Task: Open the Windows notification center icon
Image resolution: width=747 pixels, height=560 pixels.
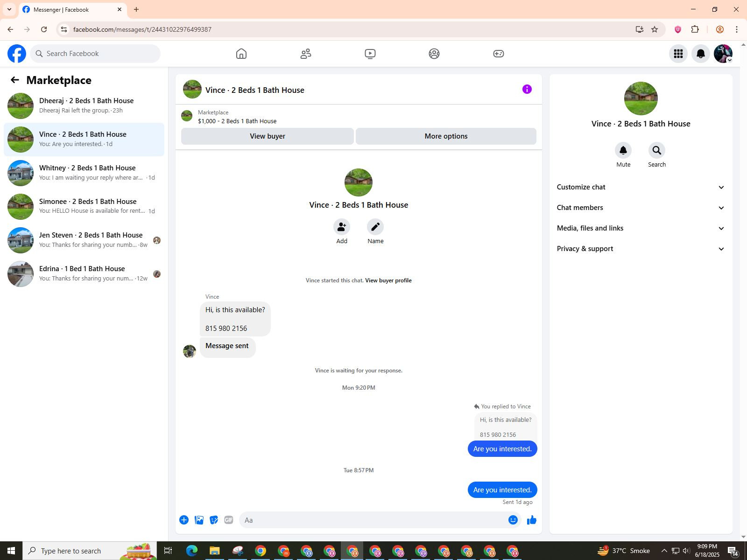Action: tap(733, 551)
